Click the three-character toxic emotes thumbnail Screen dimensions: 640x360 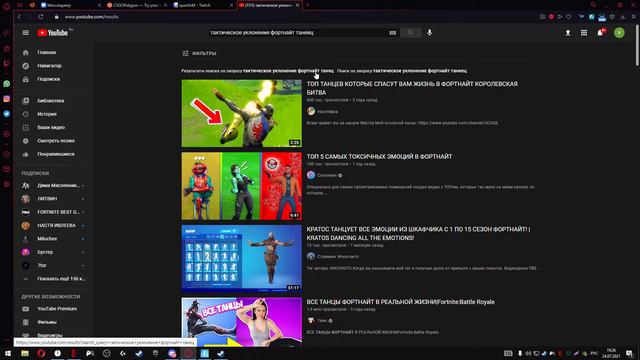[242, 186]
